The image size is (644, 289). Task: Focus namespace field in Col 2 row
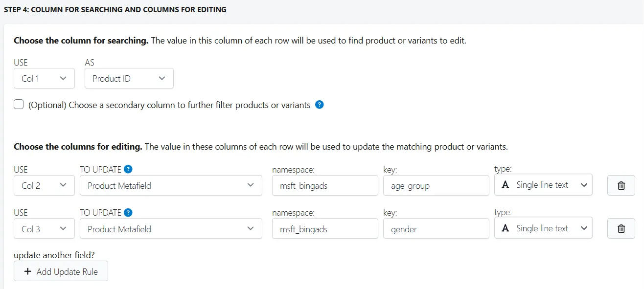point(325,186)
